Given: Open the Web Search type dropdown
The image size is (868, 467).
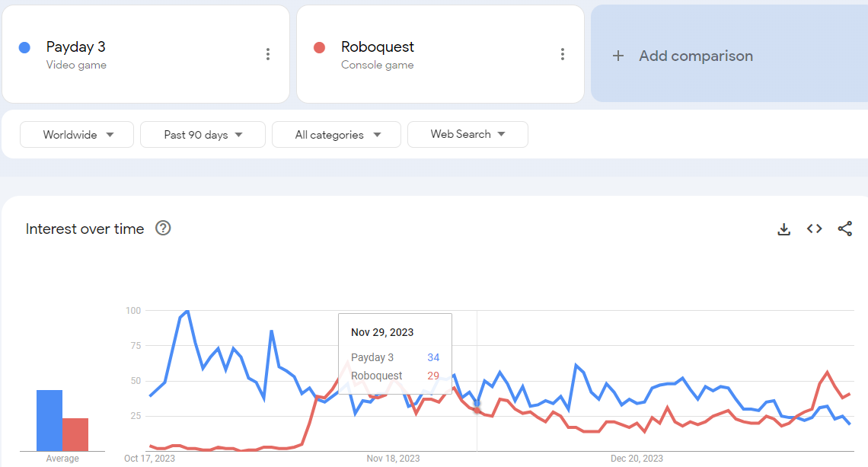Looking at the screenshot, I should 468,134.
